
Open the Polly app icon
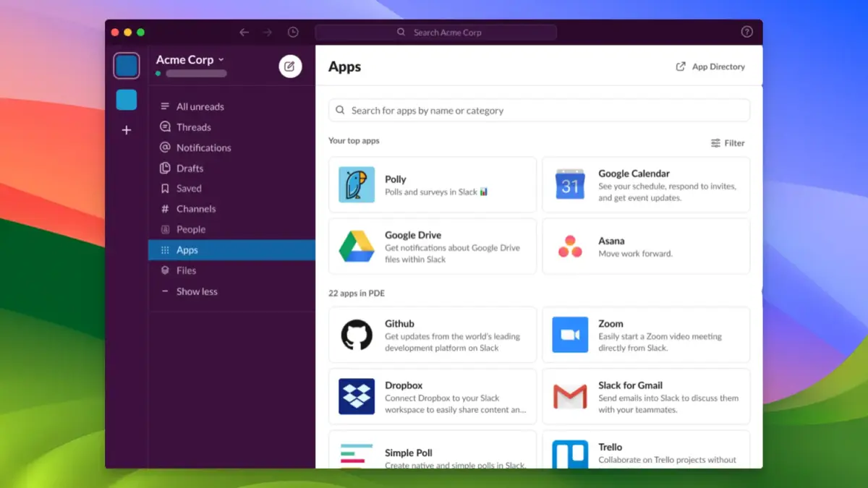tap(356, 185)
